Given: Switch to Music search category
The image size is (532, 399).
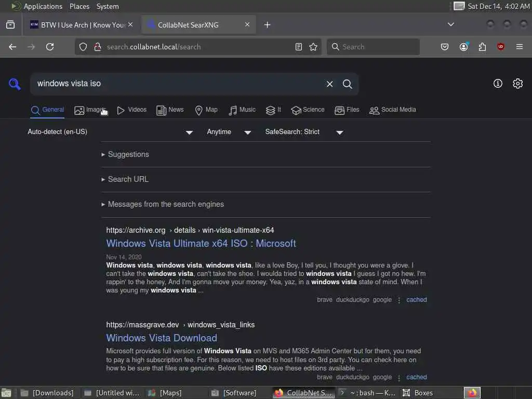Looking at the screenshot, I should 242,110.
